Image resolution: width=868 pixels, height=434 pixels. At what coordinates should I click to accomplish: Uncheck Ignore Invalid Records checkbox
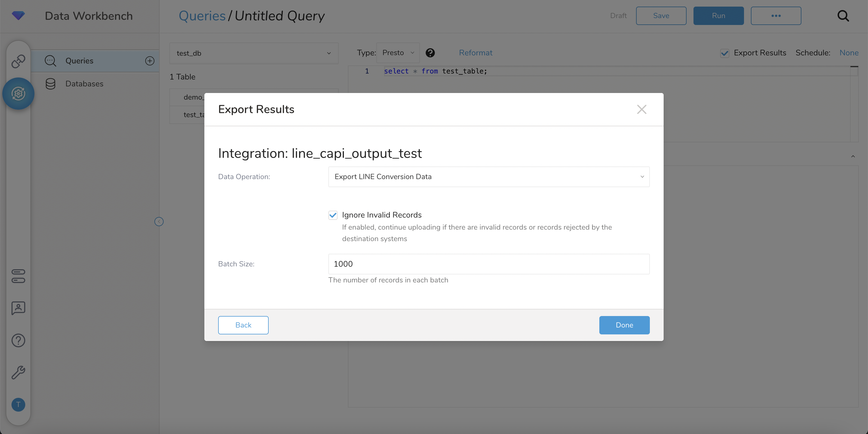click(x=333, y=215)
